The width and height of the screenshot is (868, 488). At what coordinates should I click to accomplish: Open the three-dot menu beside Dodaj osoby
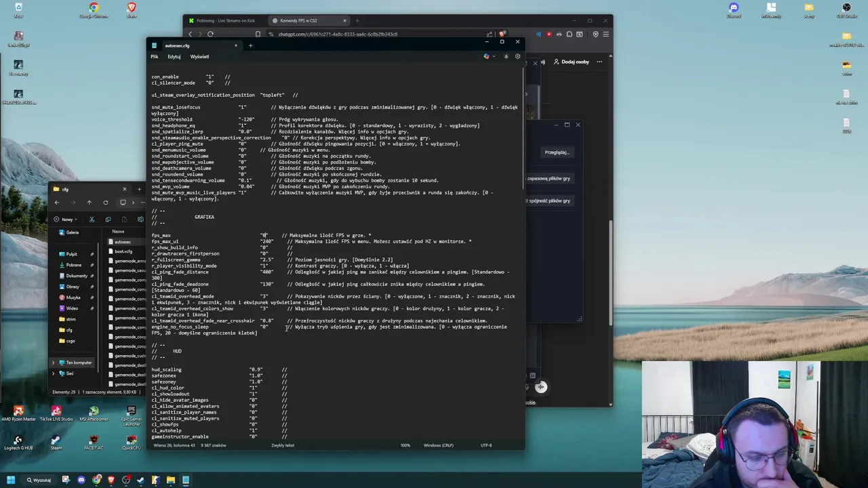pyautogui.click(x=599, y=62)
